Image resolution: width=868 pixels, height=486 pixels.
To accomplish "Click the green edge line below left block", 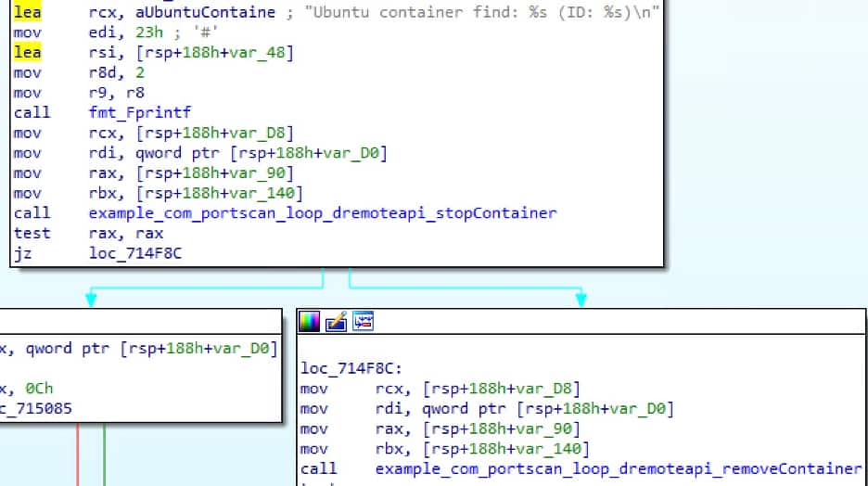I will click(103, 454).
